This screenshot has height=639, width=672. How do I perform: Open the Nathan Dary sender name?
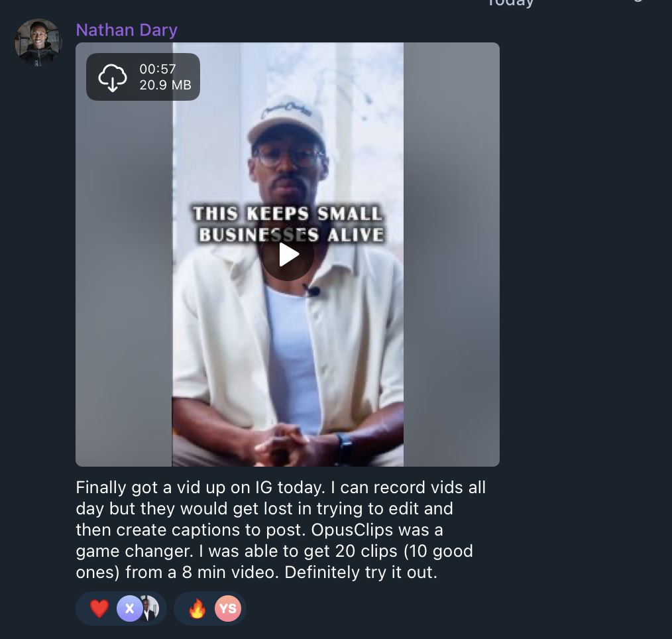[127, 30]
